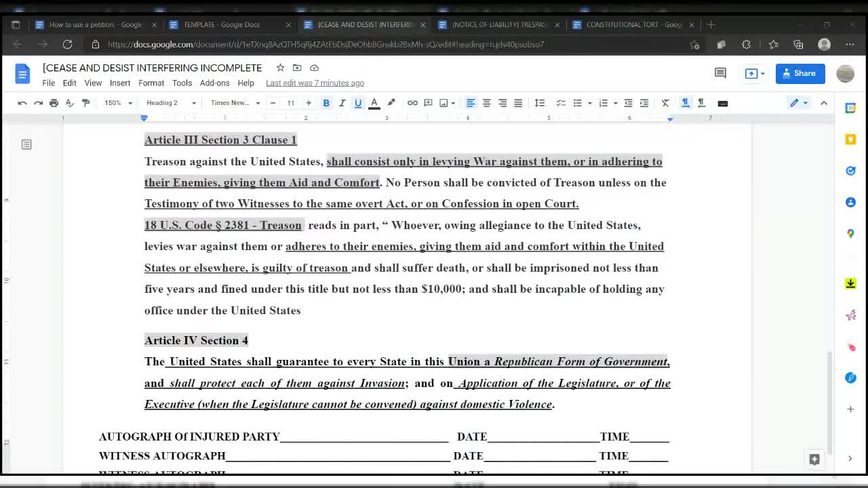
Task: Switch to the CONSTITUTIONAL TORT tab
Action: click(633, 24)
